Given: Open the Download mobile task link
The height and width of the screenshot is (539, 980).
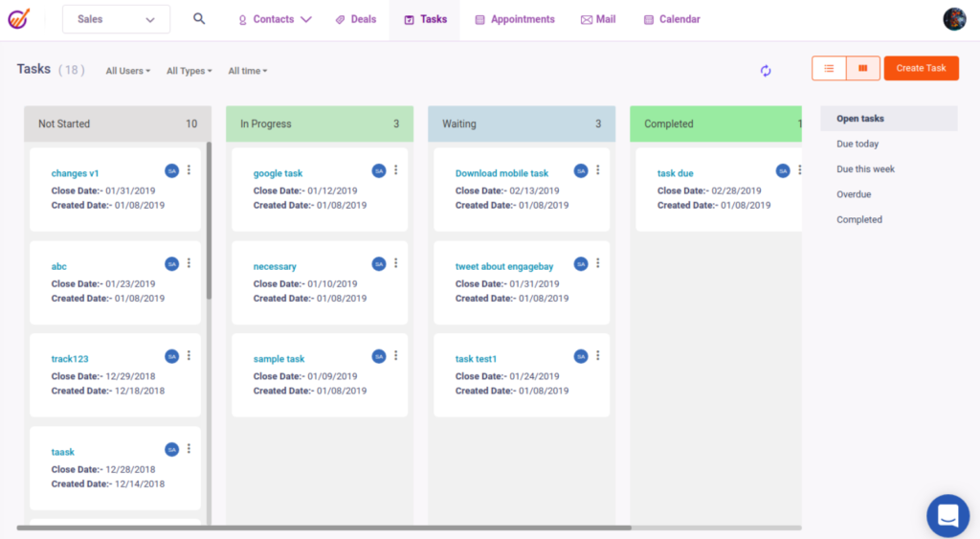Looking at the screenshot, I should (x=501, y=173).
